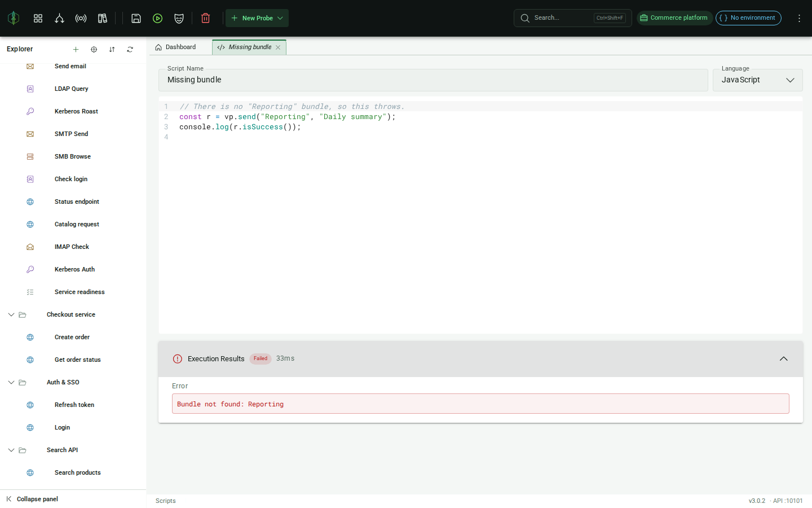Open the LDAP Query probe
The image size is (812, 508).
click(72, 89)
